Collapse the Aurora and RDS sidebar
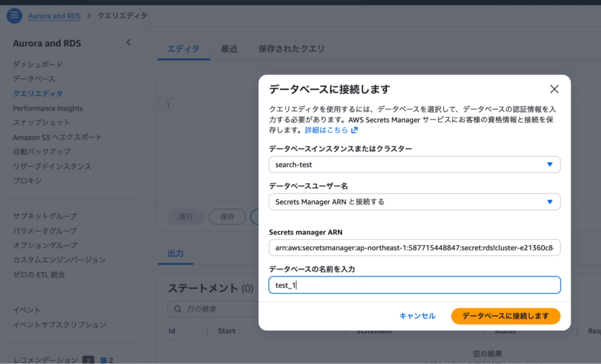 (x=129, y=42)
